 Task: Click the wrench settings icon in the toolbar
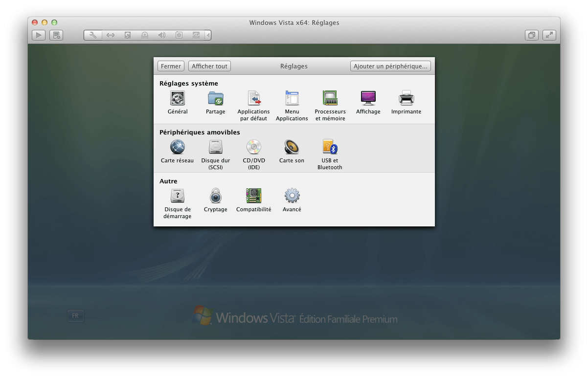[x=93, y=35]
